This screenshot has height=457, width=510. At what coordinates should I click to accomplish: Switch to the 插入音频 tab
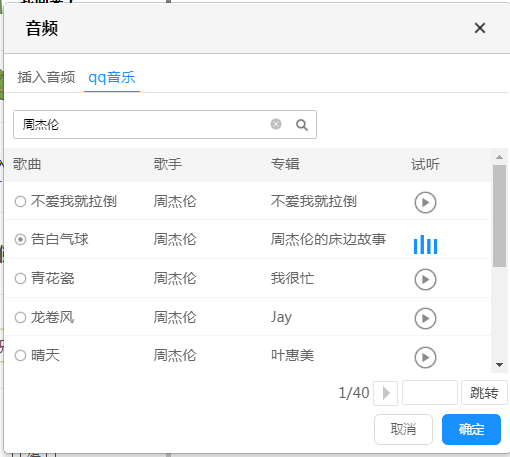tap(46, 77)
